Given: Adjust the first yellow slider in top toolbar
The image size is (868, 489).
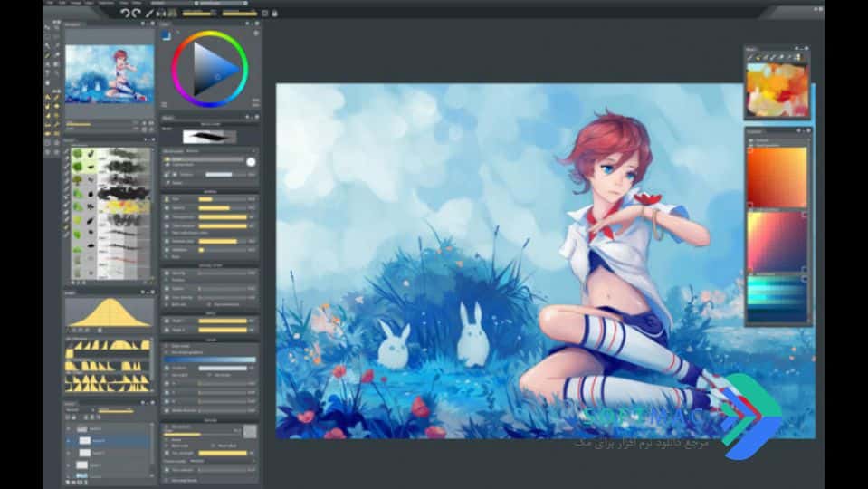Looking at the screenshot, I should click(x=199, y=14).
